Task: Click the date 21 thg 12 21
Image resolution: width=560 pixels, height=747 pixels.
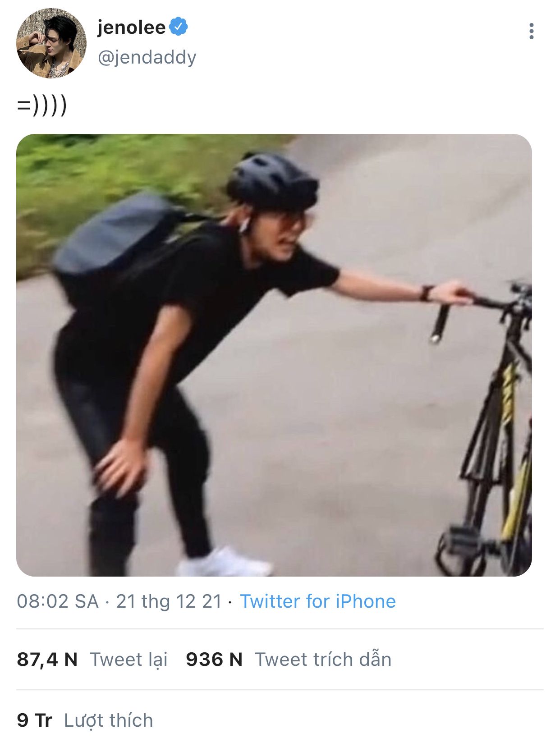Action: (x=169, y=601)
